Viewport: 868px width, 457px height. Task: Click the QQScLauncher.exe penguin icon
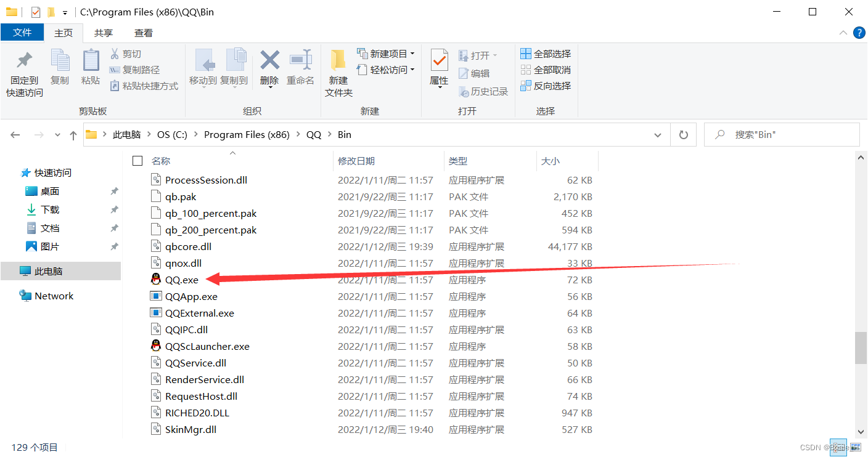[156, 346]
